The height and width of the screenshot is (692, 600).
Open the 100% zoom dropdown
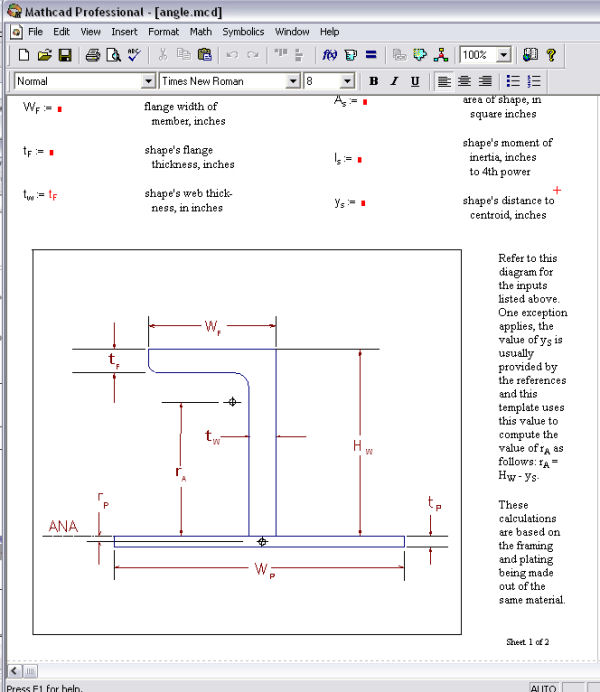pos(503,55)
